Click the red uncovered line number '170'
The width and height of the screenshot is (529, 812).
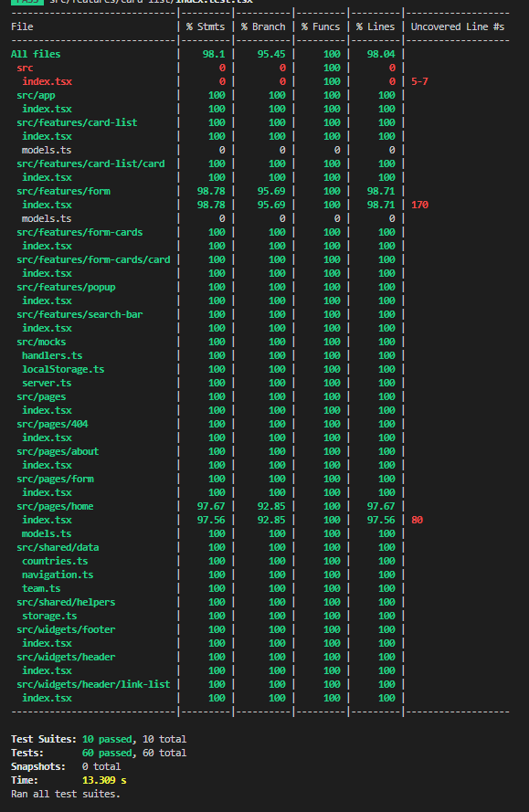click(419, 205)
